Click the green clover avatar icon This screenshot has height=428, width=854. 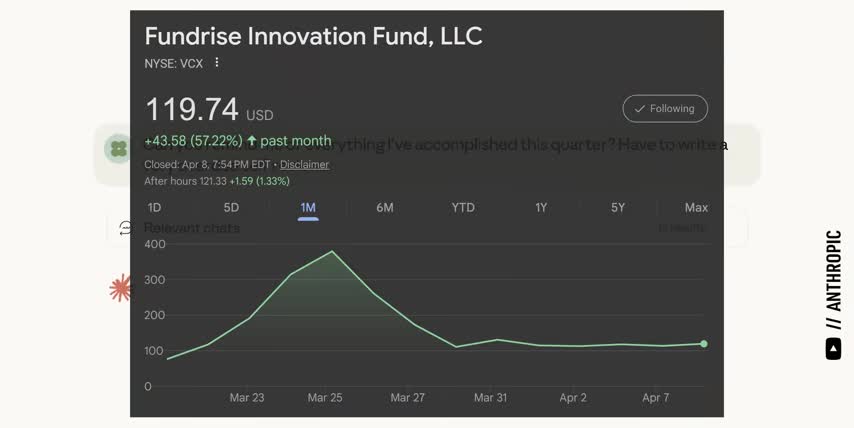119,149
